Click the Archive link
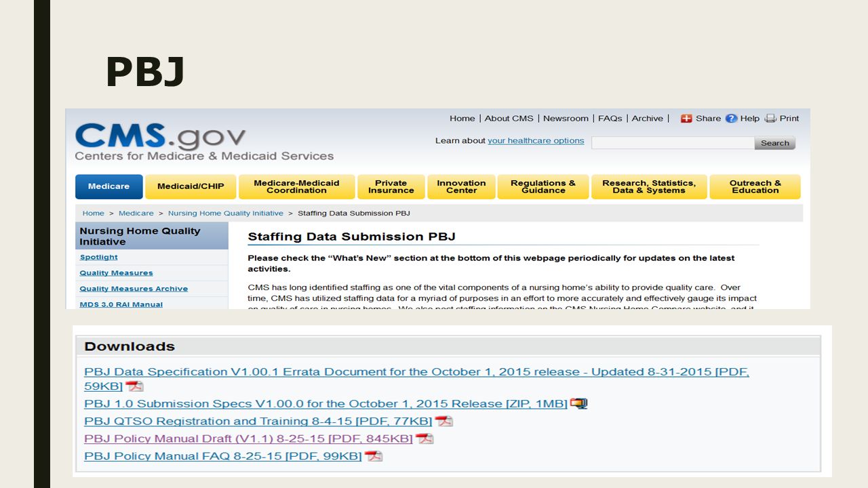868x488 pixels. 648,118
